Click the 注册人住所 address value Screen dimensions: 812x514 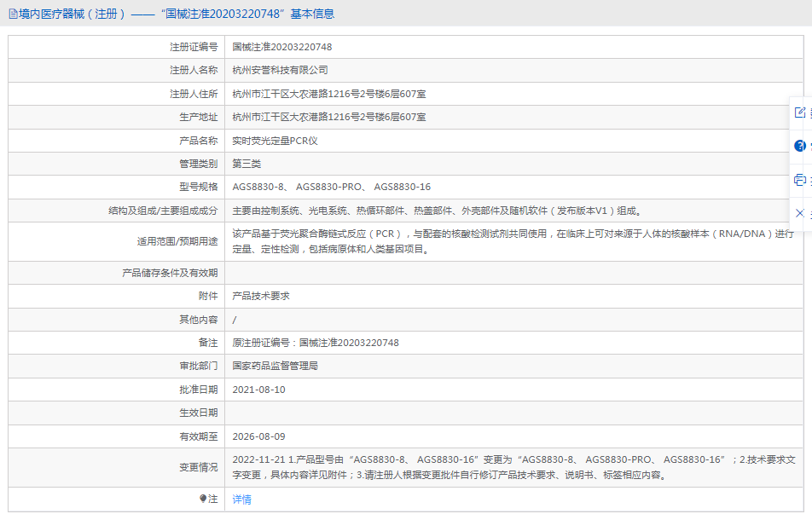coord(329,95)
